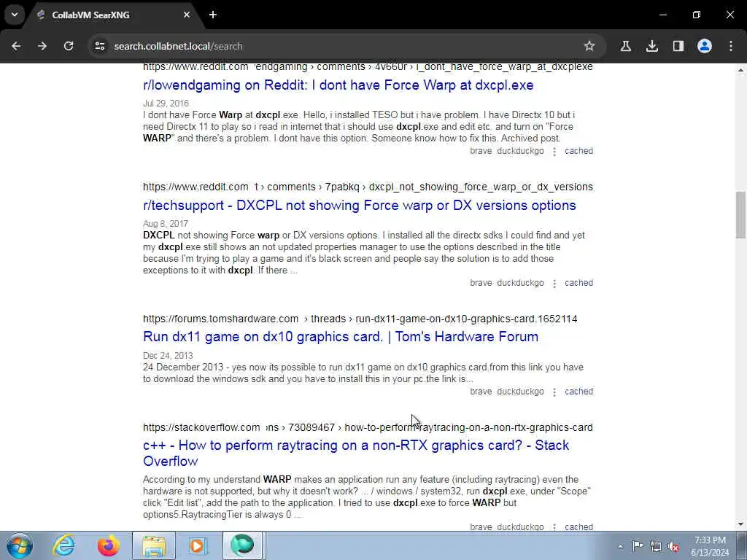This screenshot has width=747, height=560.
Task: Open the Windows Start menu orb
Action: [x=20, y=545]
